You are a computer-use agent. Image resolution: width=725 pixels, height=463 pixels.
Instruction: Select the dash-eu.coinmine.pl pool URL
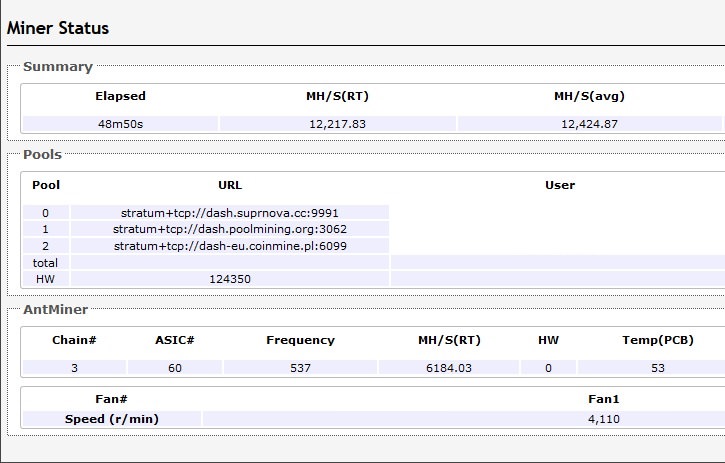(x=230, y=246)
